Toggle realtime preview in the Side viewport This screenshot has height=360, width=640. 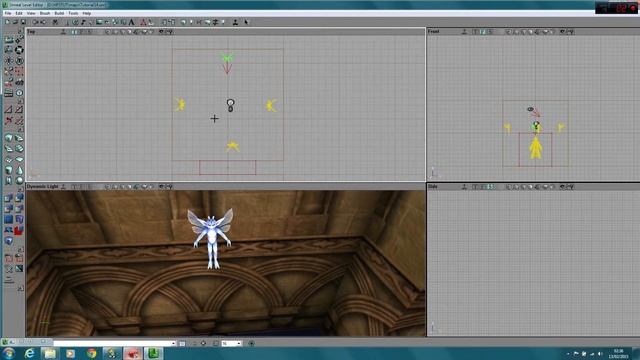tap(464, 187)
